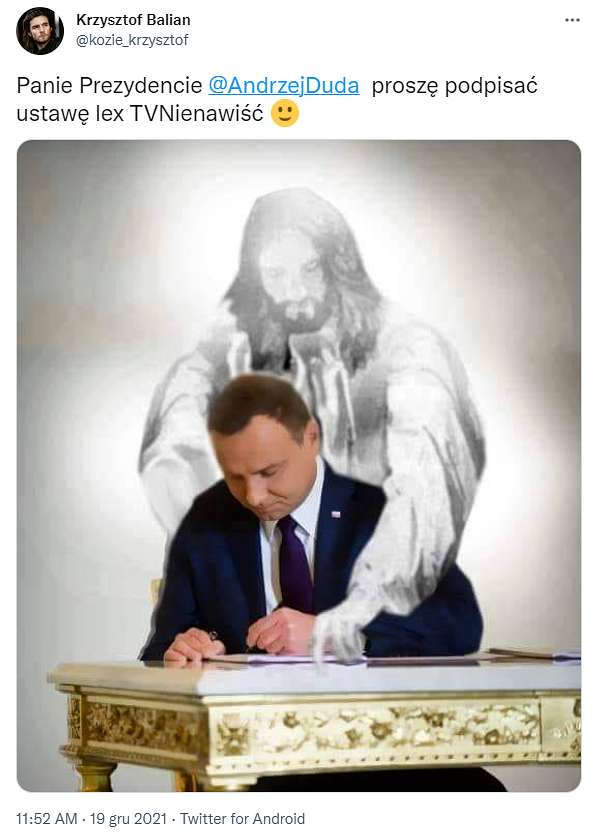Click the 11:52 AM timestamp

(x=47, y=819)
